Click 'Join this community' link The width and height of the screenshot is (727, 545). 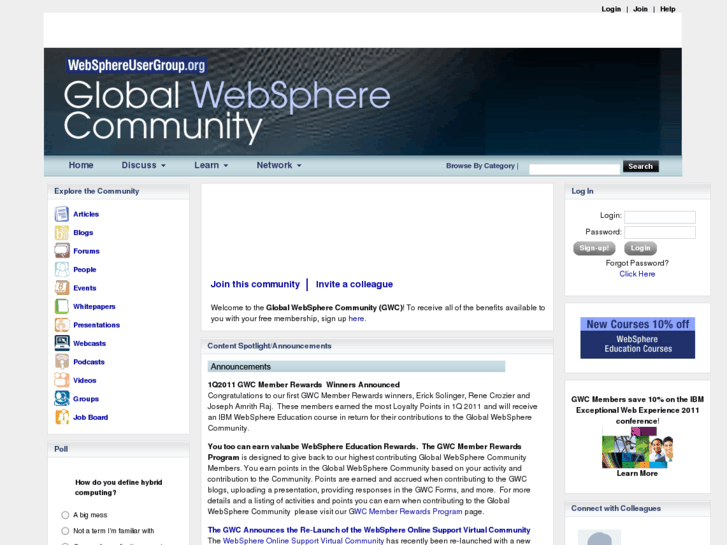(255, 284)
